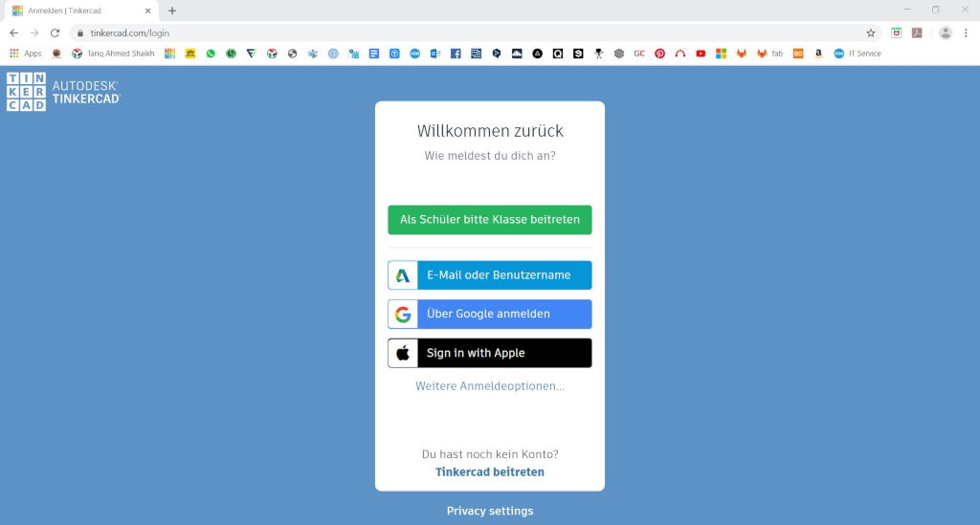
Task: Open the Q bookmark icon
Action: click(x=558, y=54)
